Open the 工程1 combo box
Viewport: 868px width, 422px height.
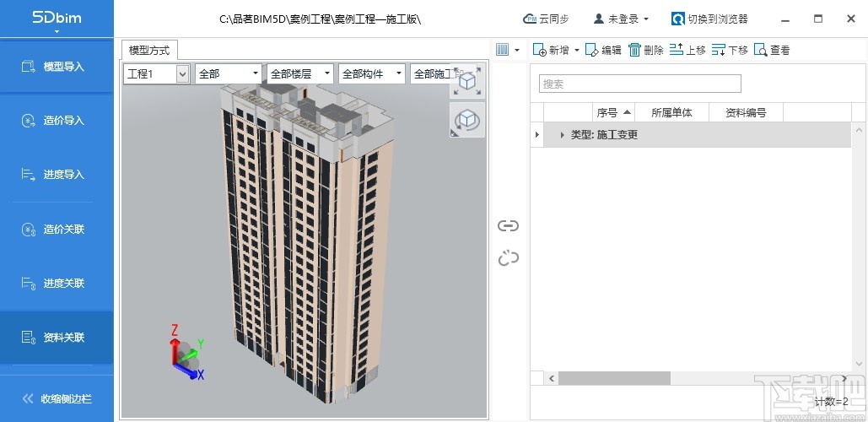tap(156, 73)
